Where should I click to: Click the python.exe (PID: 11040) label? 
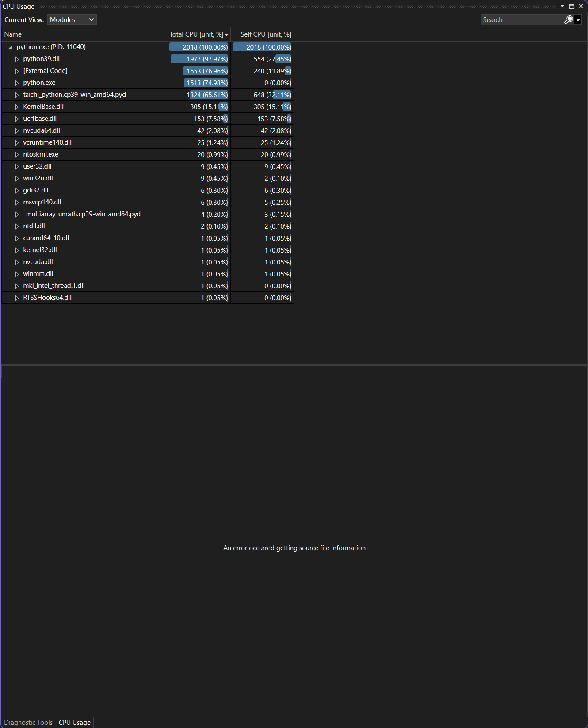click(x=51, y=47)
